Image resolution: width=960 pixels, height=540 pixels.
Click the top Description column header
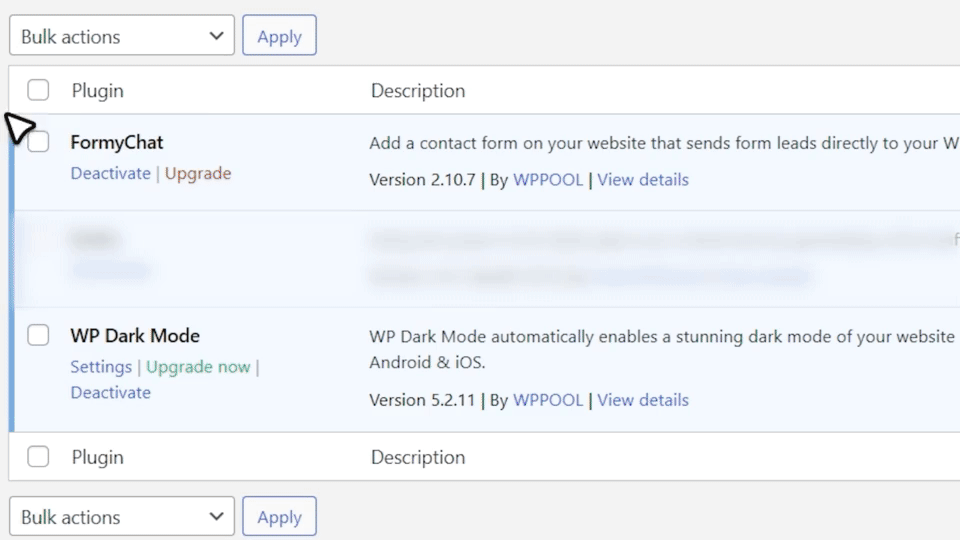[x=418, y=91]
